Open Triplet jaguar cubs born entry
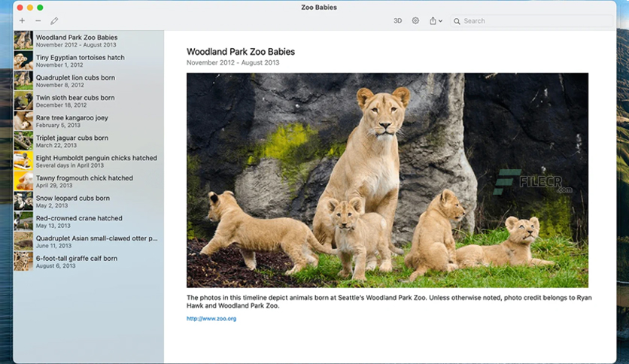Viewport: 629px width, 364px height. (89, 141)
